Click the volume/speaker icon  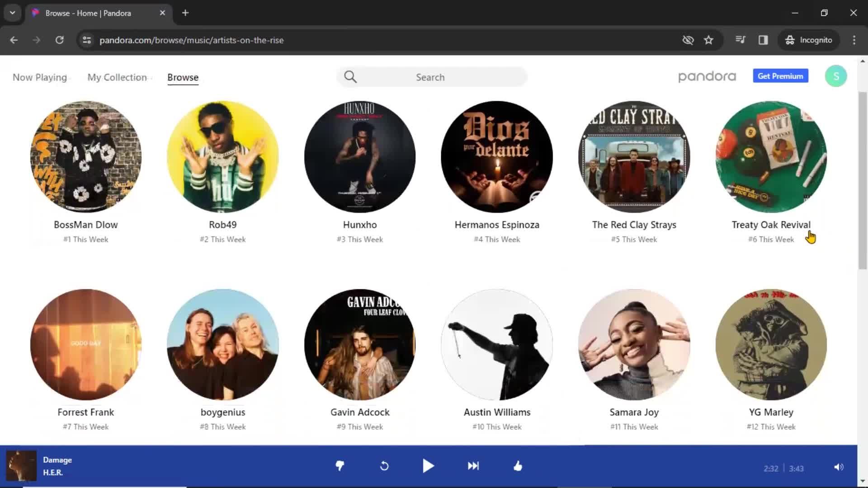838,467
